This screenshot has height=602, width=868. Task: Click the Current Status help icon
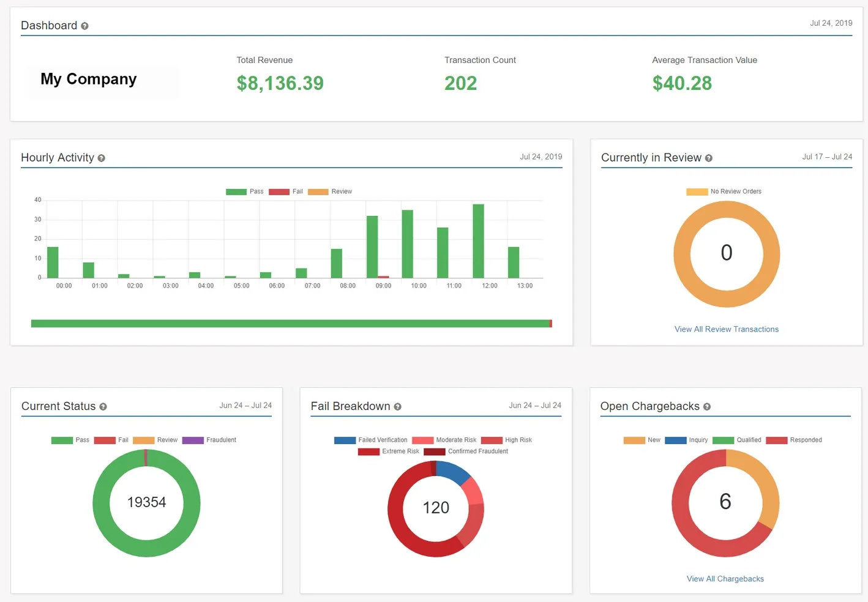[103, 407]
